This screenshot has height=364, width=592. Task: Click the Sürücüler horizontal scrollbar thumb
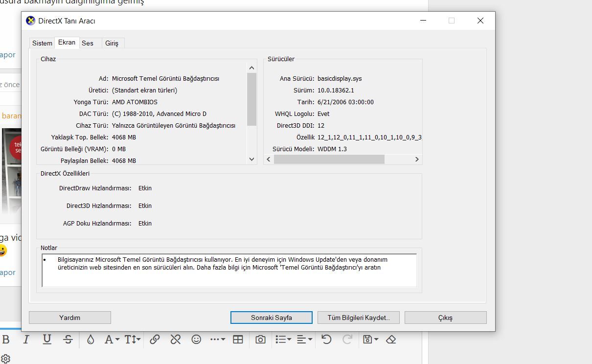click(x=329, y=159)
